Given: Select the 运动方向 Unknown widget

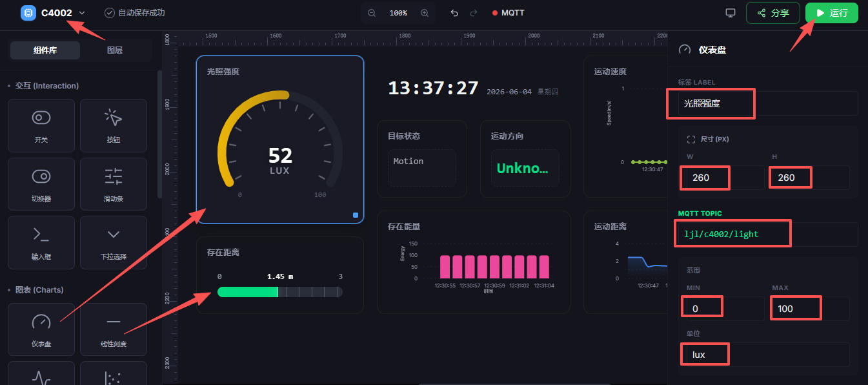Looking at the screenshot, I should coord(525,158).
